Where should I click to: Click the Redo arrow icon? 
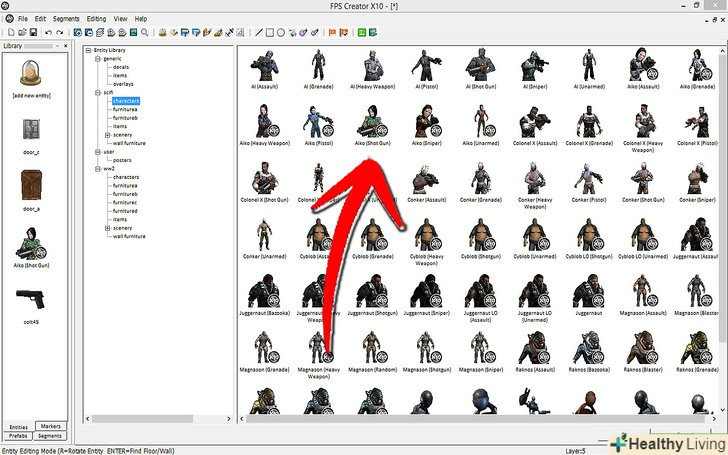pos(59,32)
